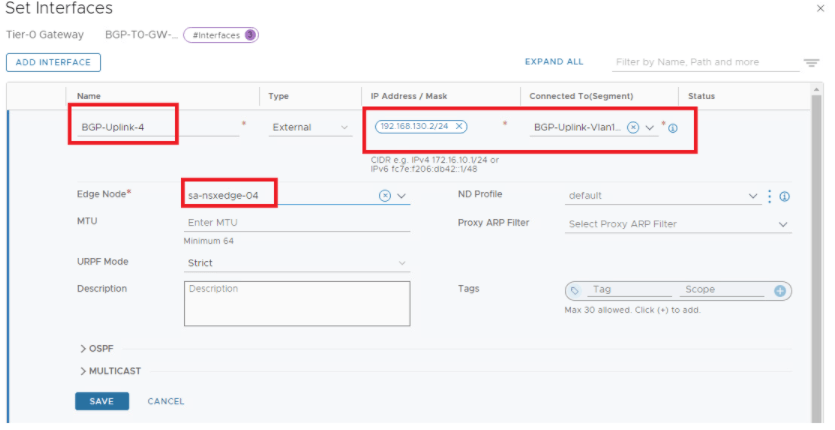Screen dimensions: 835x430
Task: Open the ND Profile three-dot options menu
Action: (769, 196)
